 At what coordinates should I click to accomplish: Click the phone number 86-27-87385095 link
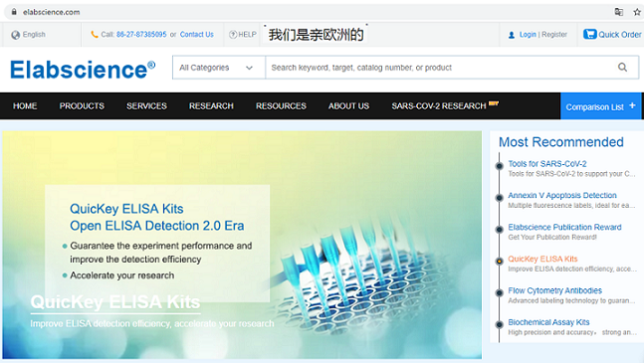(x=141, y=35)
